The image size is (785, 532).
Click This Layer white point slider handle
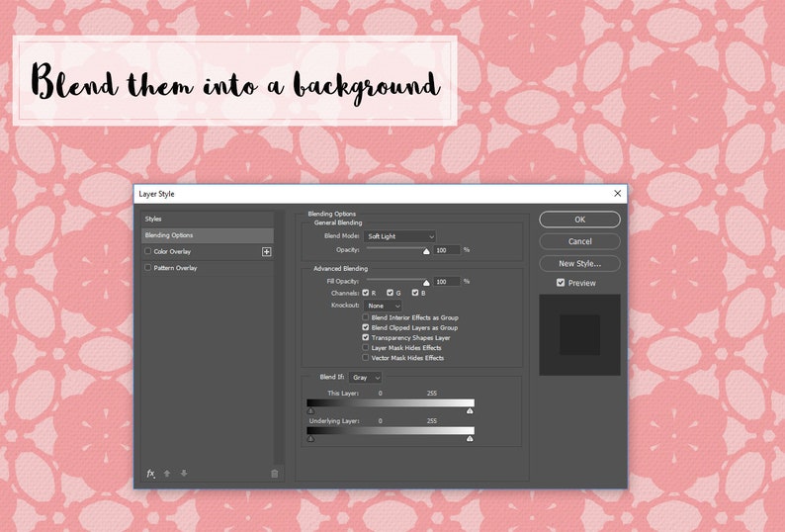470,410
